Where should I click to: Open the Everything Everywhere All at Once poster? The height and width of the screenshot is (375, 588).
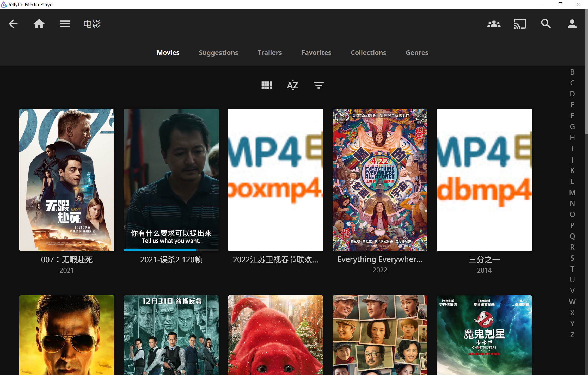pos(380,180)
